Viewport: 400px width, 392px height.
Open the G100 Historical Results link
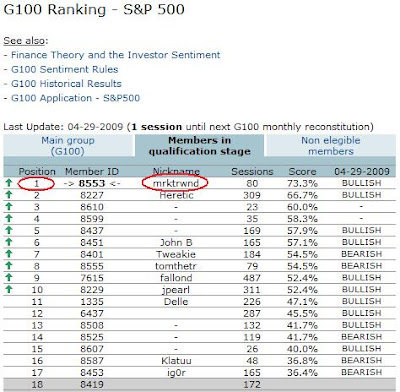click(66, 84)
